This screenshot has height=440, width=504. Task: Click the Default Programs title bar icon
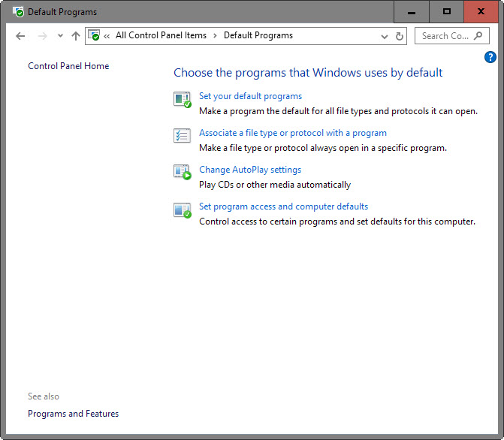tap(19, 12)
